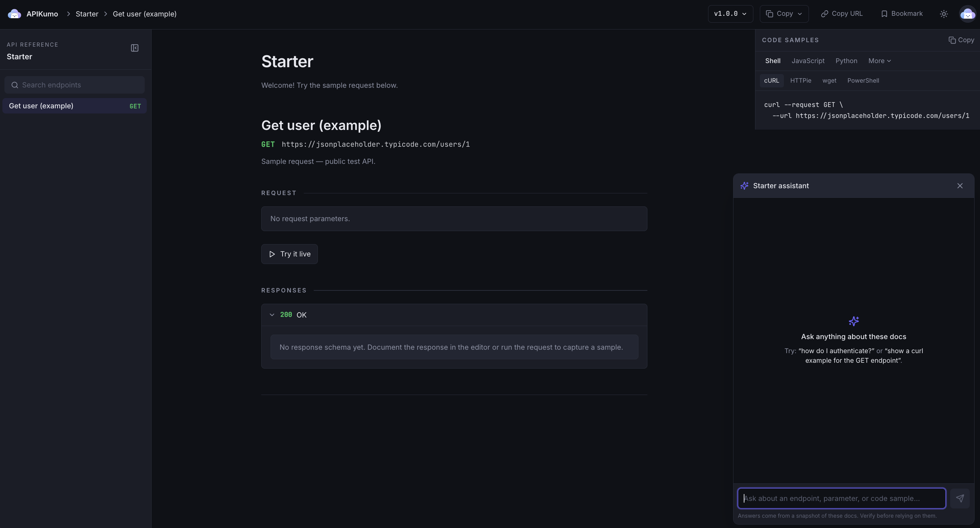
Task: Switch to the Python code tab
Action: (x=847, y=61)
